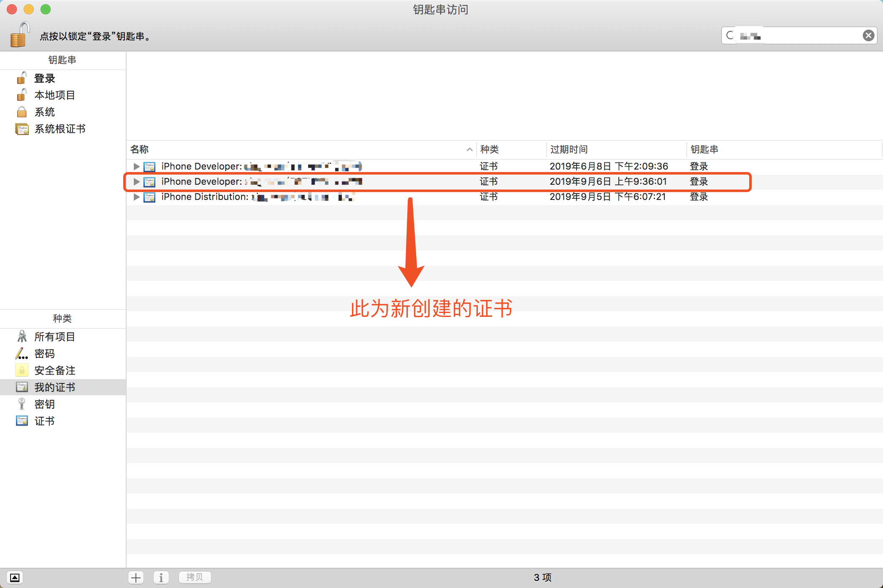Select the 密钥 category
The width and height of the screenshot is (883, 588).
[44, 404]
